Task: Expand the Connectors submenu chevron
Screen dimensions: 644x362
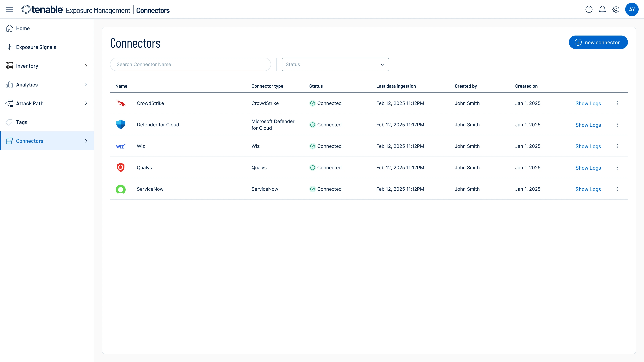Action: pos(86,141)
